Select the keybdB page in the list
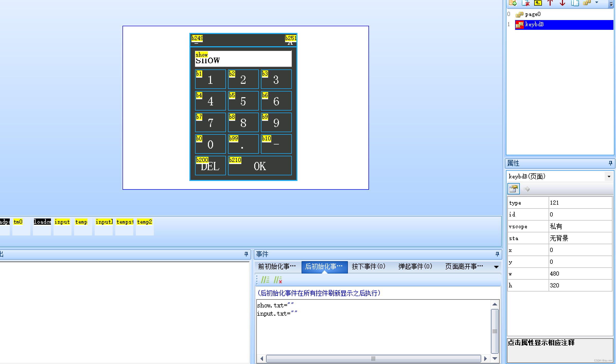Viewport: 616px width, 364px height. tap(564, 25)
